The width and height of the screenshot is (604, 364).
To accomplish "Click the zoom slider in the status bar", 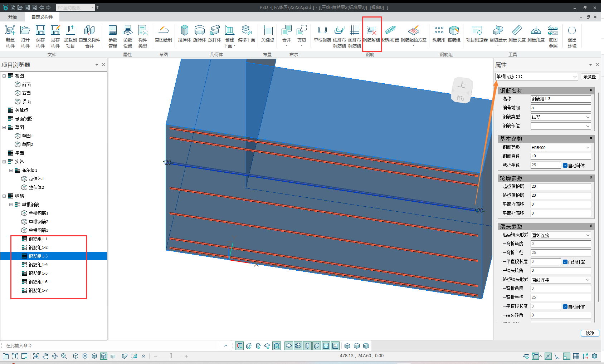I will pos(171,356).
